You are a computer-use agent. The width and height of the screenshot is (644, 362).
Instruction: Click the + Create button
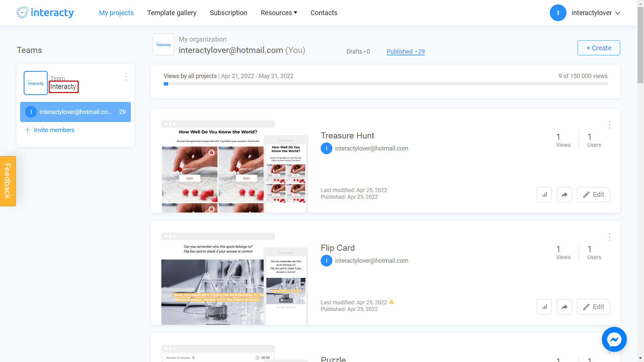pos(599,48)
